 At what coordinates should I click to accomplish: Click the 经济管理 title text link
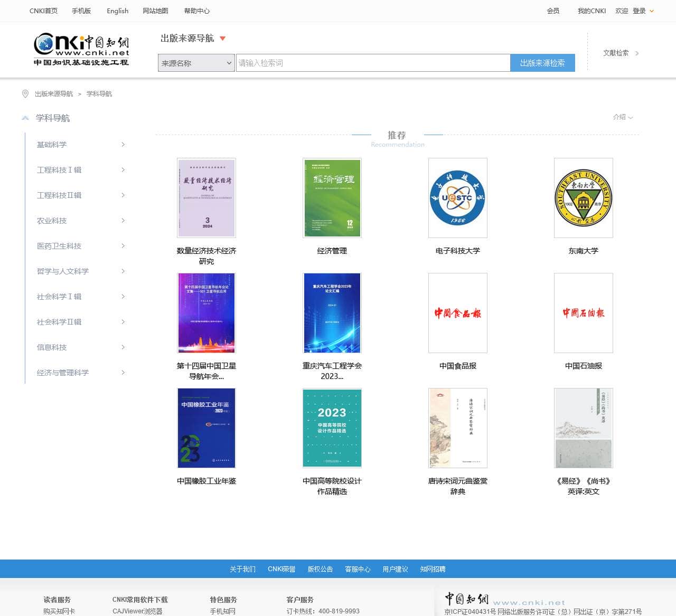click(332, 251)
